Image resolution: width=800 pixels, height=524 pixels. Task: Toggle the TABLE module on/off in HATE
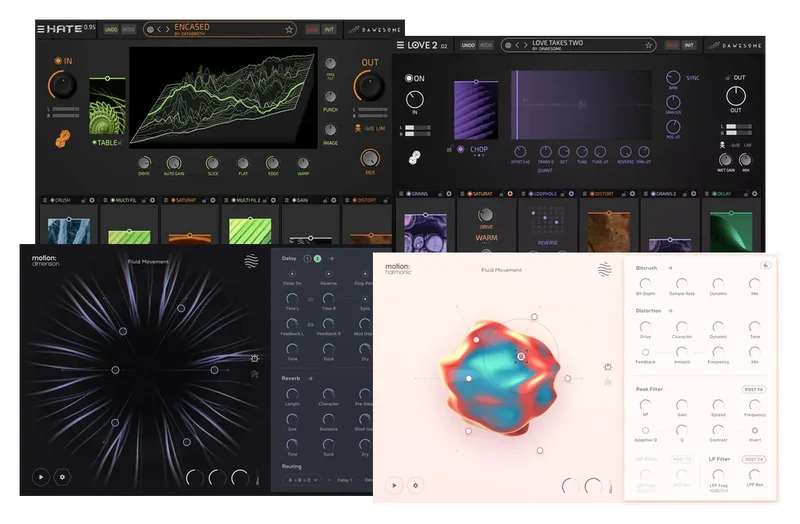click(x=94, y=142)
